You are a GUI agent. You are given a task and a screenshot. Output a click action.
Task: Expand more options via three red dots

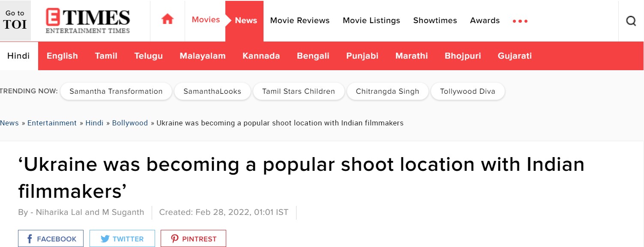click(520, 21)
